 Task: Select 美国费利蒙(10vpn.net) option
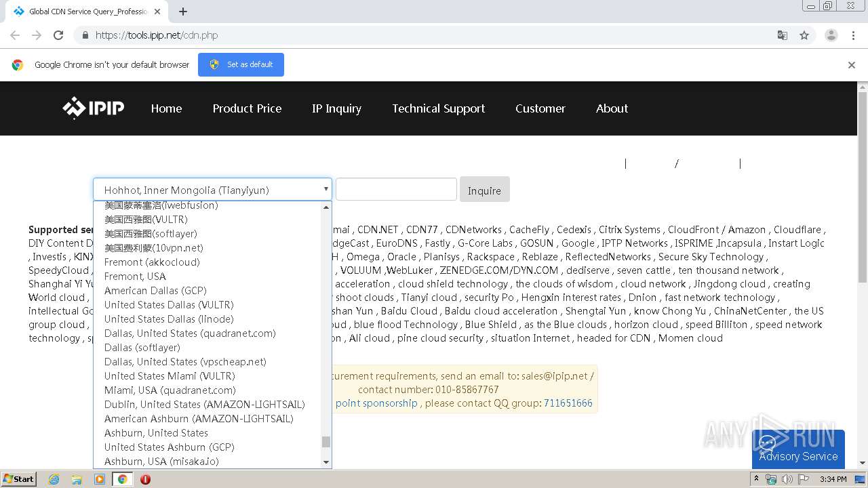pos(208,248)
